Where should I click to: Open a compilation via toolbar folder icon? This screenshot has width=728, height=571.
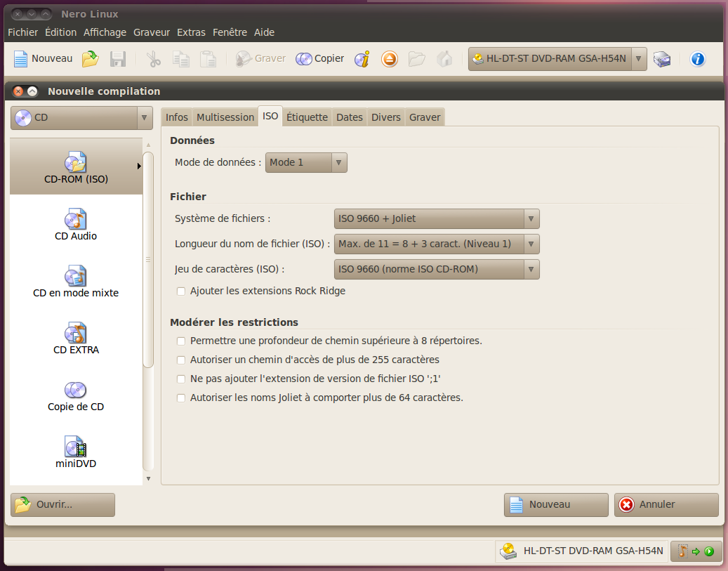[90, 59]
